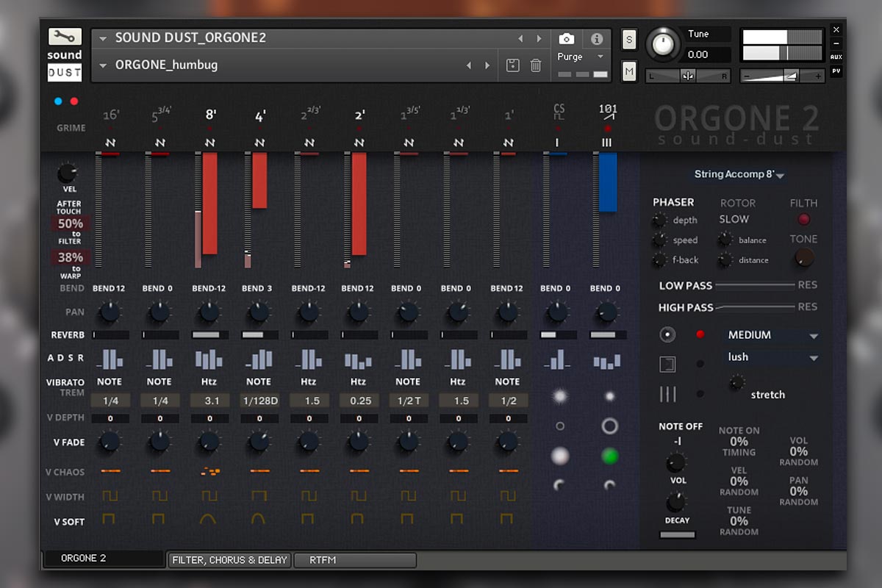Switch to the RTFM tab

pos(355,560)
